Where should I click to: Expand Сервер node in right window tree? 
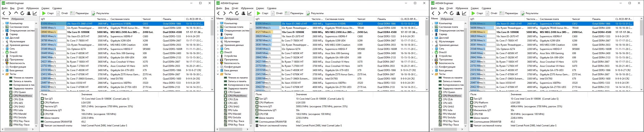pos(432,34)
